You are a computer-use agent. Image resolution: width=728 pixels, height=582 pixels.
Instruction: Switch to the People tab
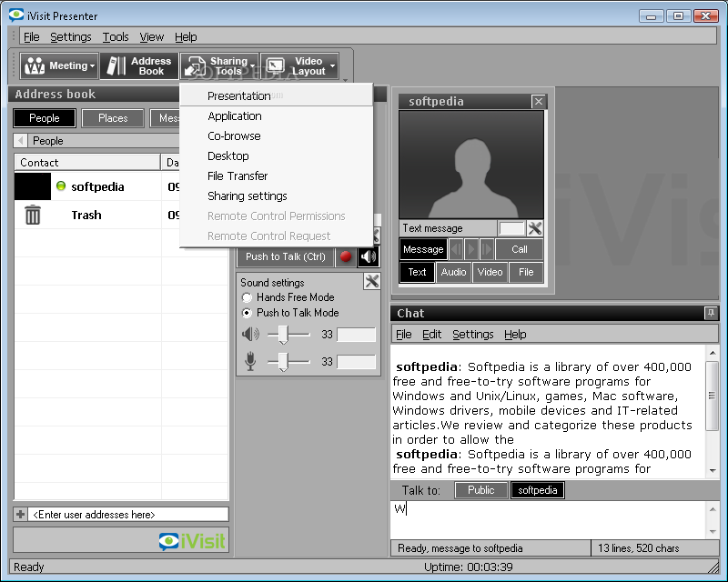pos(45,118)
